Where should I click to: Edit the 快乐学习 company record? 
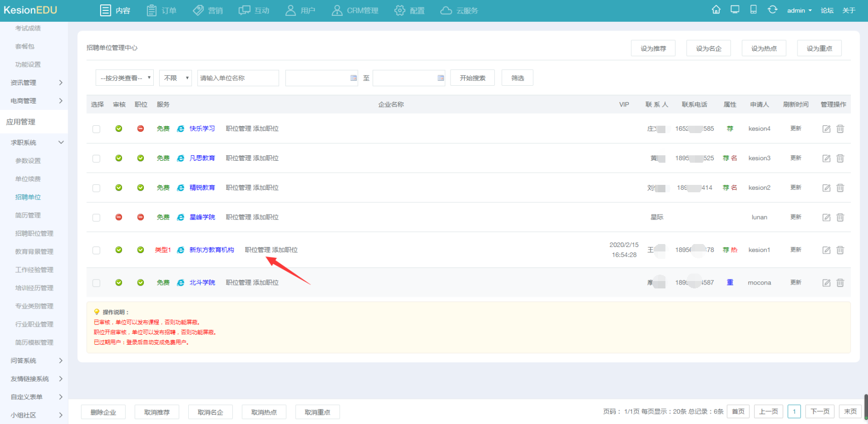pos(827,129)
